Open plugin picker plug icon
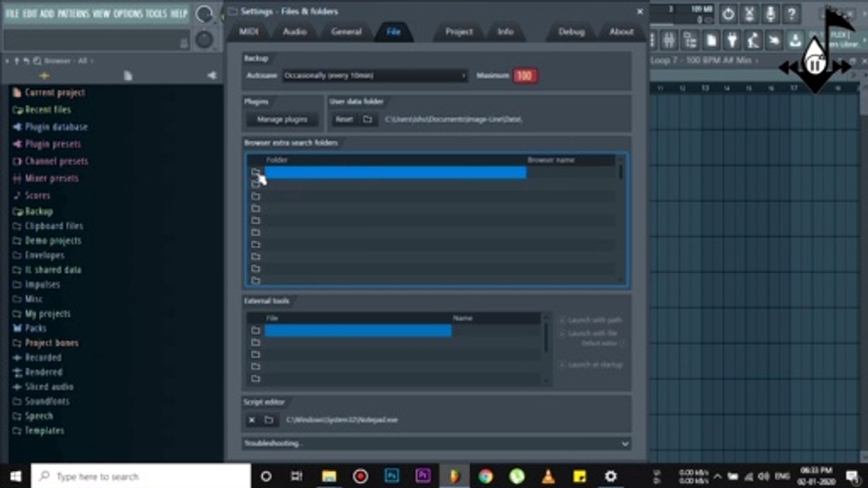Image resolution: width=868 pixels, height=488 pixels. (732, 41)
